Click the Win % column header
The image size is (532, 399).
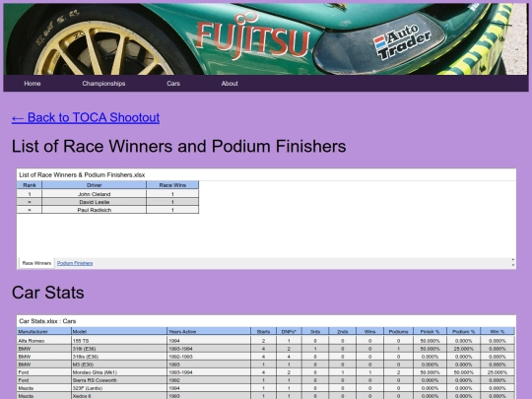pos(498,331)
